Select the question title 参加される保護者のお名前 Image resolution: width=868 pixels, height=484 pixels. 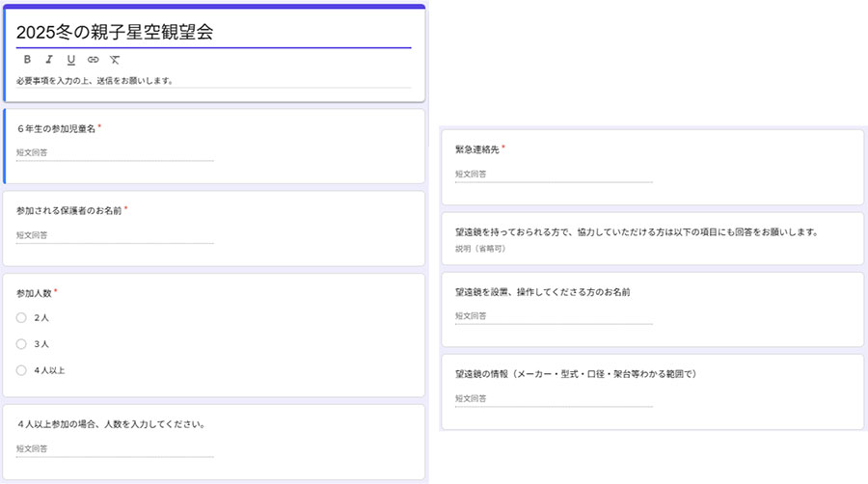(68, 211)
